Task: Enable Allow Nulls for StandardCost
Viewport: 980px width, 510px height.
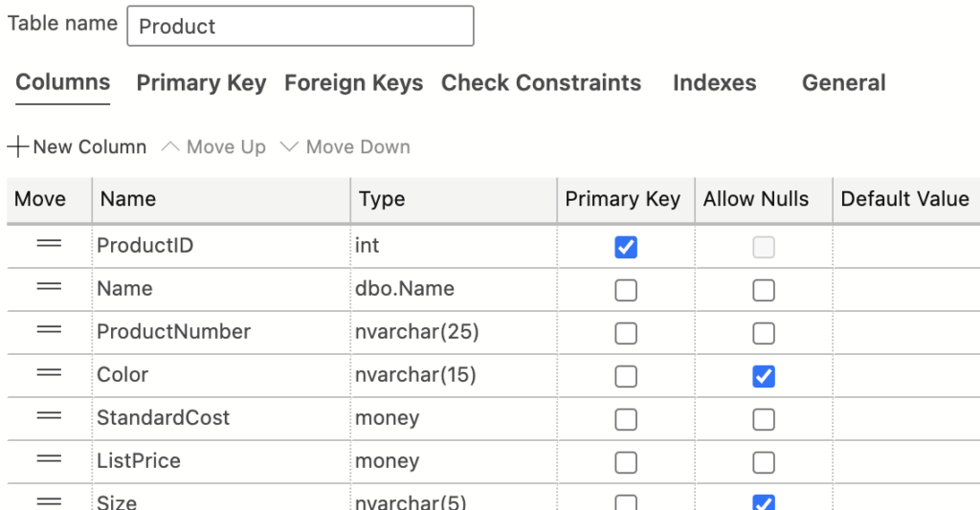Action: coord(764,419)
